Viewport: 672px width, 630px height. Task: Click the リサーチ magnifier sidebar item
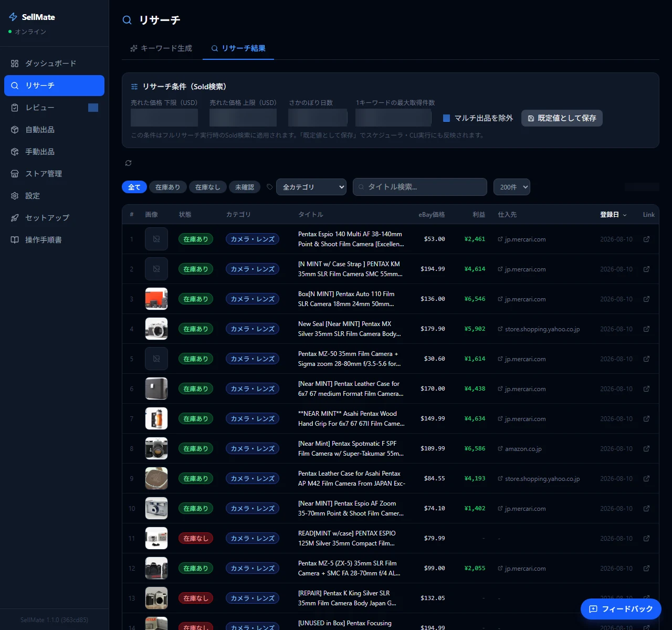click(x=54, y=86)
